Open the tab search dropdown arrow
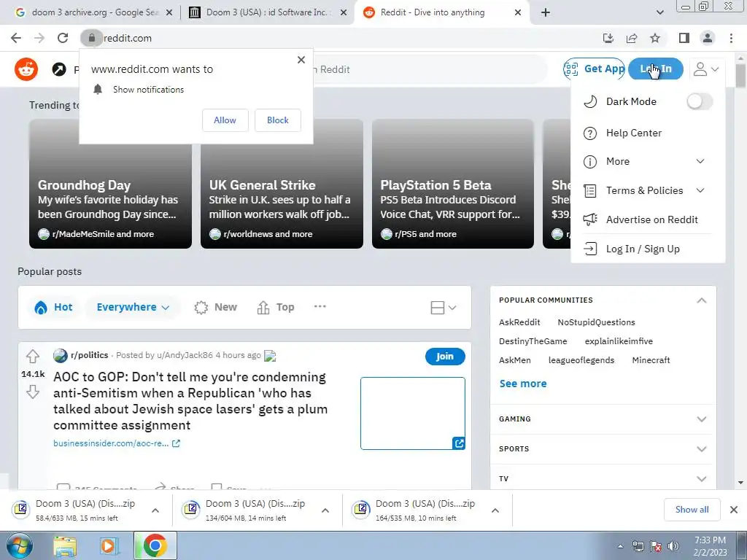 coord(659,12)
